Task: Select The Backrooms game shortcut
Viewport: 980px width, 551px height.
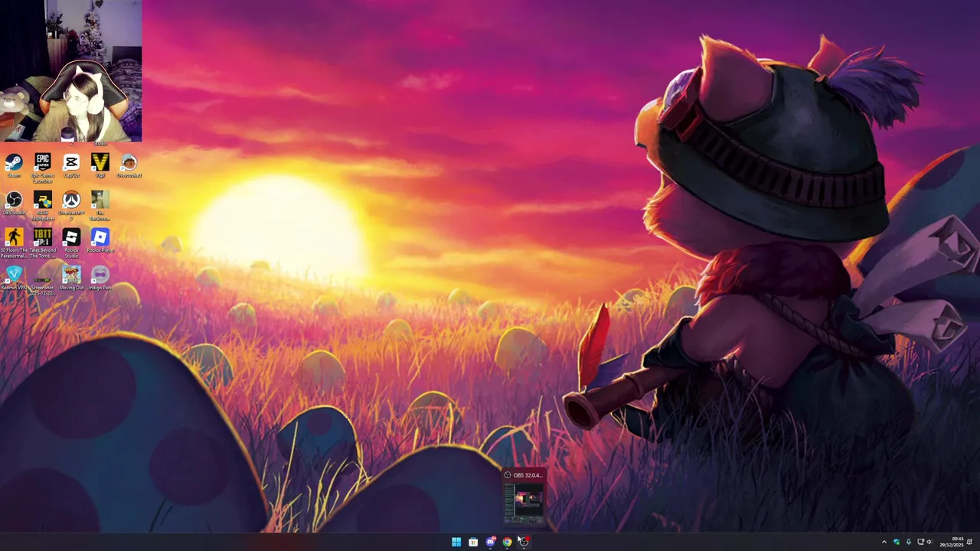Action: pyautogui.click(x=100, y=206)
